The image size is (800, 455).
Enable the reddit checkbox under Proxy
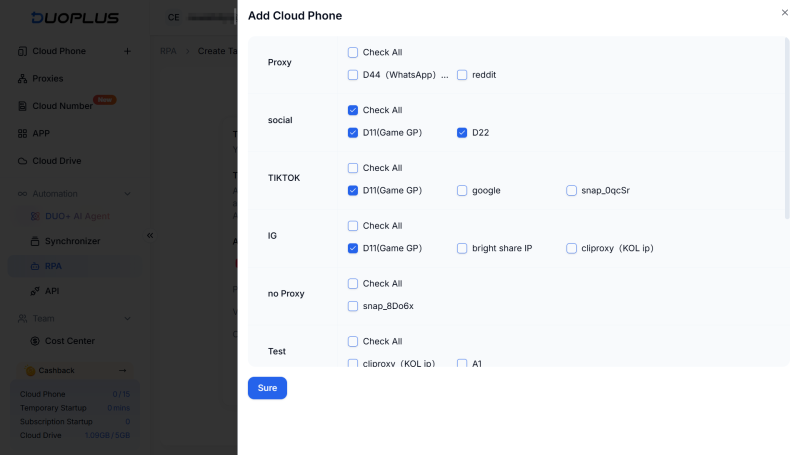[462, 75]
